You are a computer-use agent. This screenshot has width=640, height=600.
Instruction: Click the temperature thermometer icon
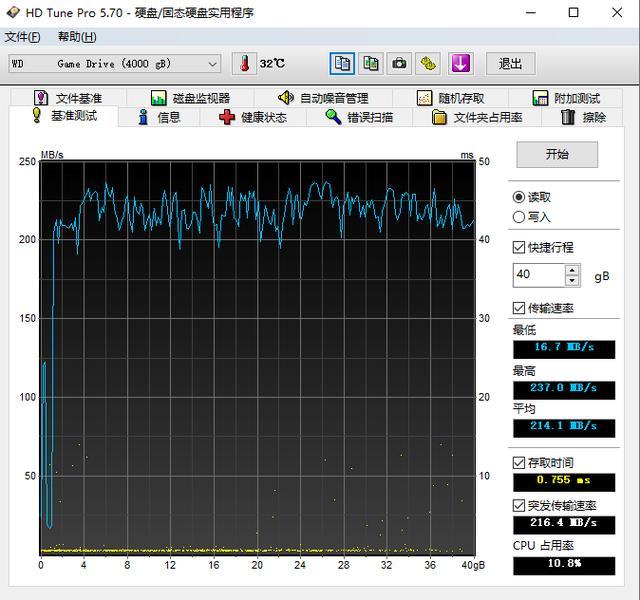244,64
